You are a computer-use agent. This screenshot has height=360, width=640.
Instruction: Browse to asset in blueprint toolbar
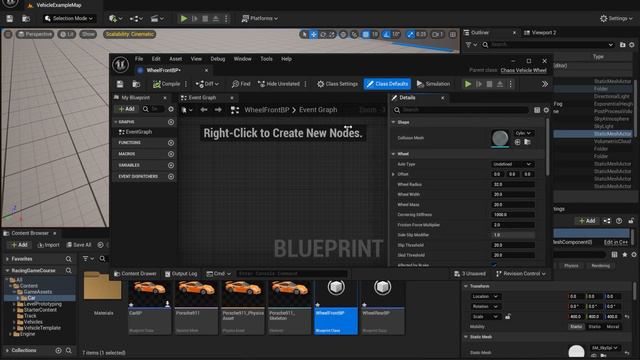coord(136,84)
